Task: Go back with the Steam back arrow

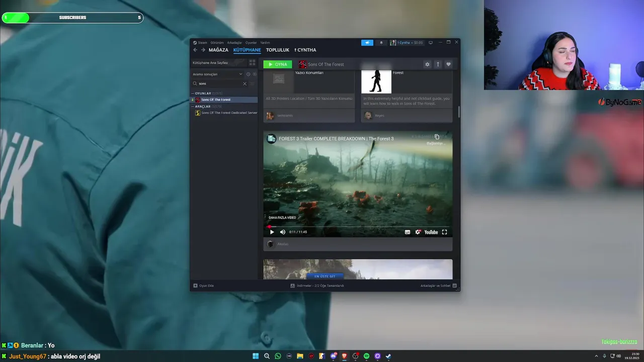Action: pos(195,50)
